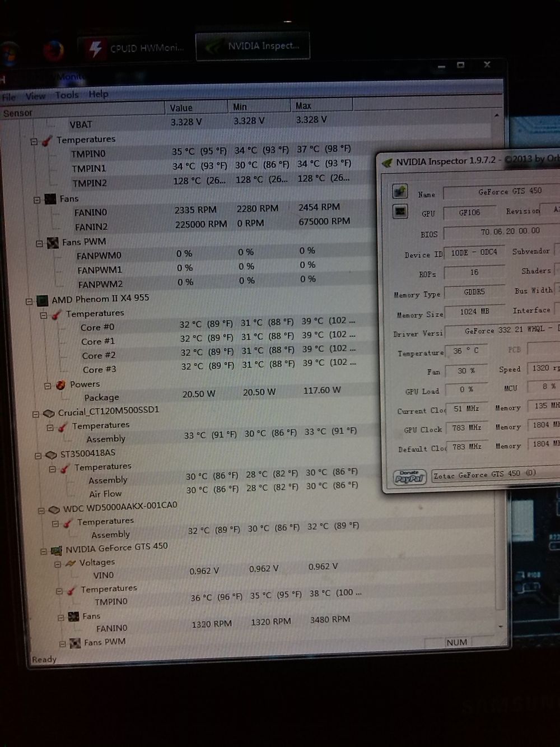Collapse the WDC WD5000AAKX-001CA0 node
The width and height of the screenshot is (560, 747).
(x=41, y=511)
